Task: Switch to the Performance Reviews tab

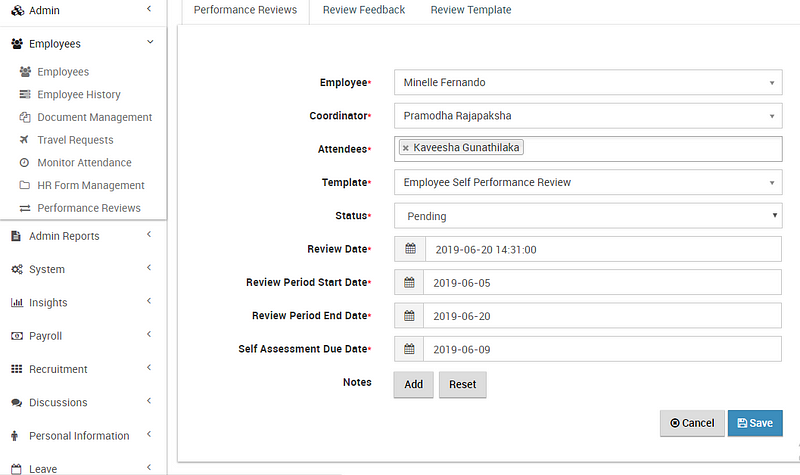Action: coord(245,10)
